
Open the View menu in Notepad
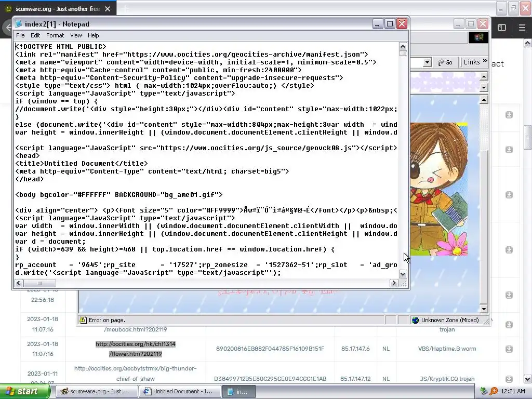pyautogui.click(x=76, y=35)
